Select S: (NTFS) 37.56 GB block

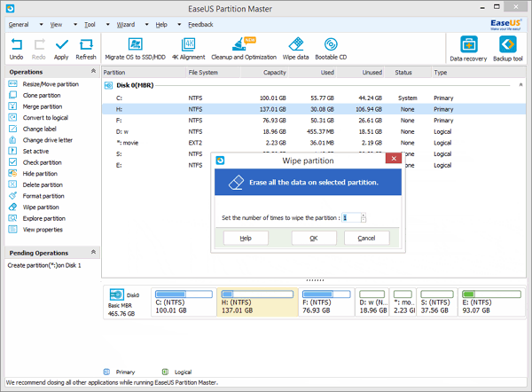pos(436,302)
